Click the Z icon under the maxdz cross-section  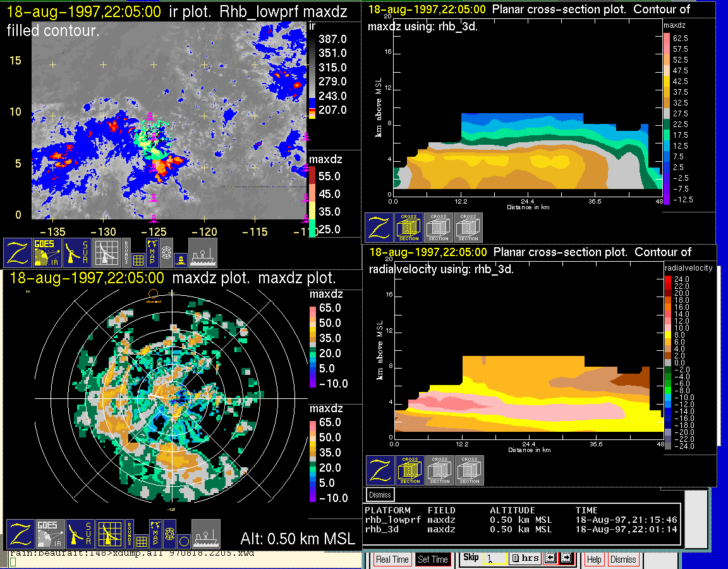coord(379,228)
